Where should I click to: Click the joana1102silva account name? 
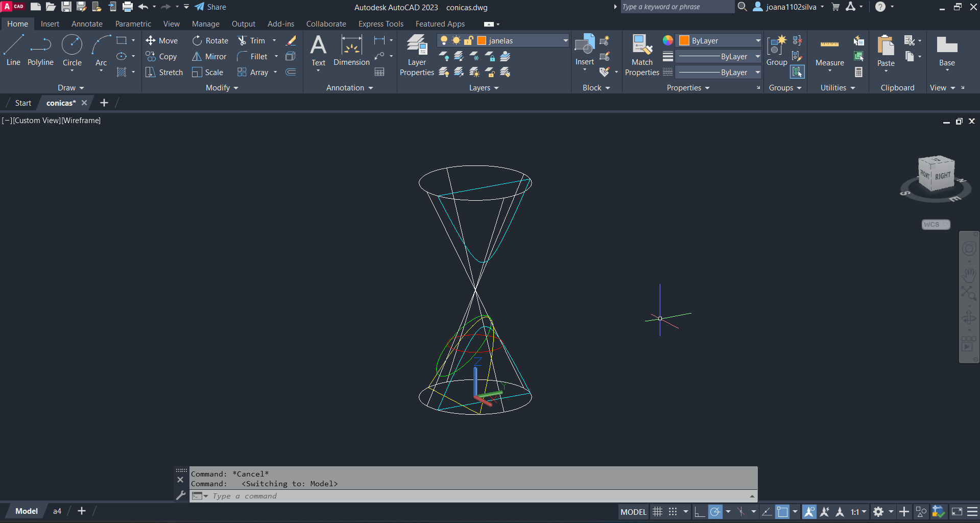tap(791, 7)
